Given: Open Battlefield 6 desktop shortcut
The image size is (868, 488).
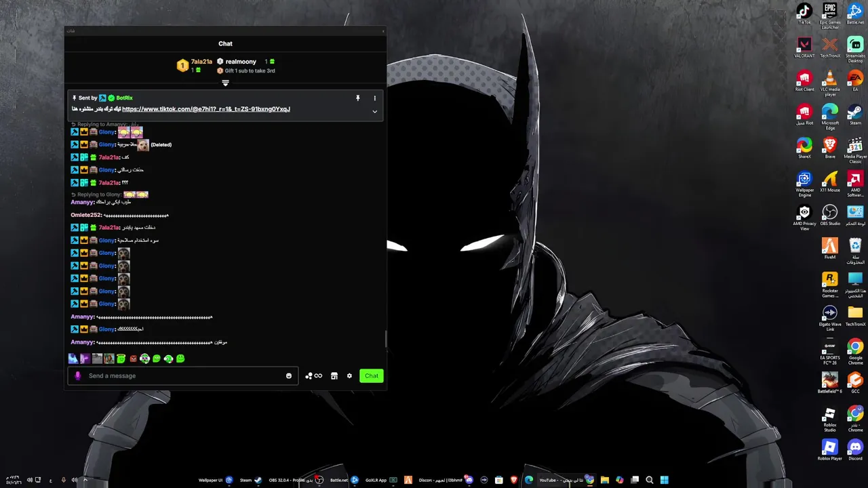Looking at the screenshot, I should (x=830, y=383).
